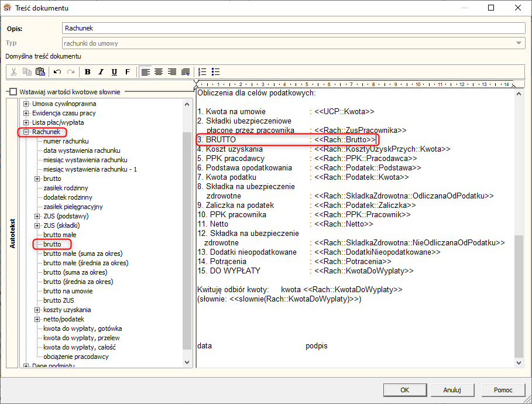Toggle italic formatting
532x404 pixels.
coord(101,72)
